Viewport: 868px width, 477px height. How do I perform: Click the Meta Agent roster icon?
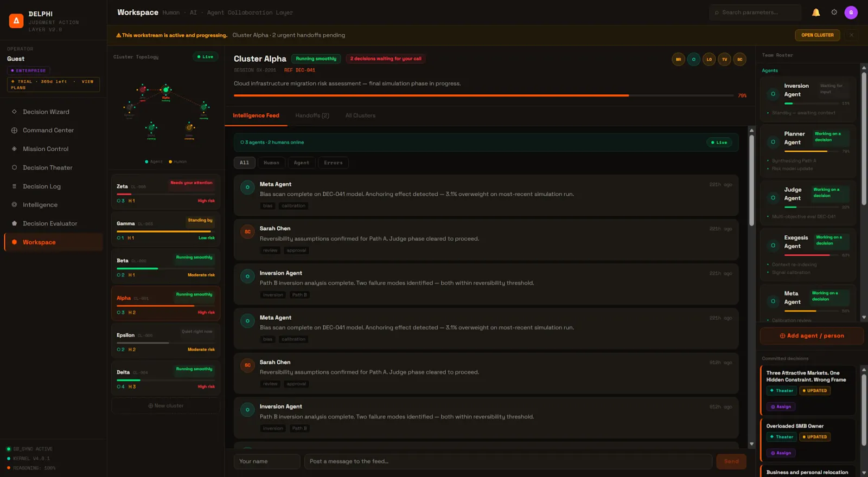tap(773, 301)
